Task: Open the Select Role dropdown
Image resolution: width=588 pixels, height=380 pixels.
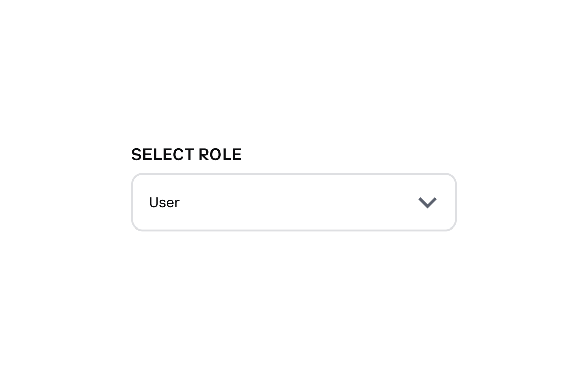Action: [293, 202]
